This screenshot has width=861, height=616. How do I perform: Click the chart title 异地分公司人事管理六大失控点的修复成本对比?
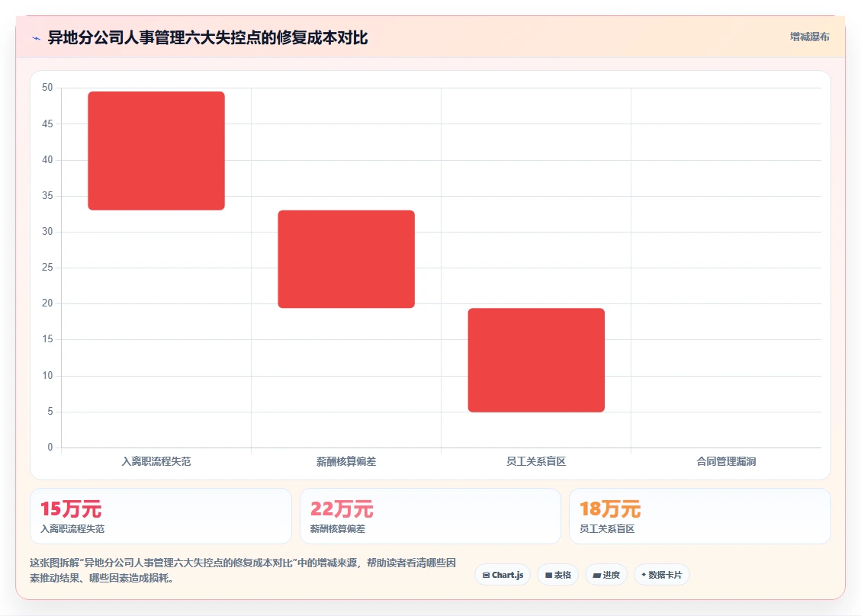208,38
